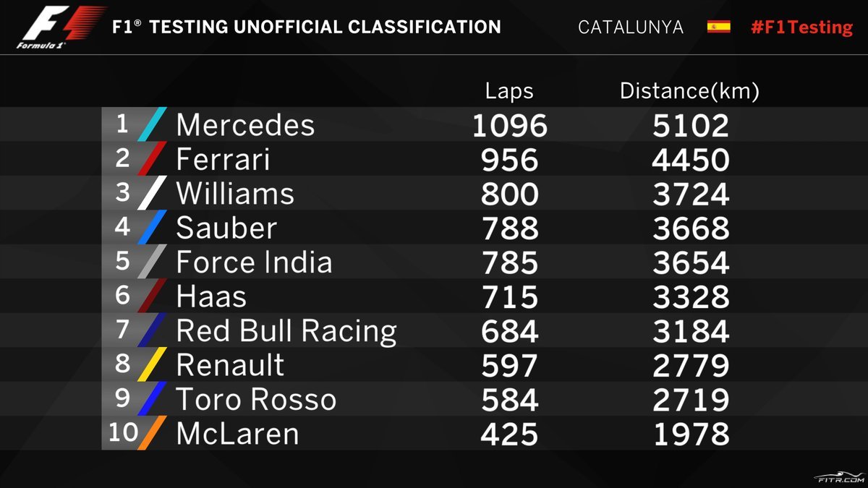Click Mercedes' turquoise team stripe
Image resolution: width=868 pixels, height=488 pixels.
tap(153, 124)
